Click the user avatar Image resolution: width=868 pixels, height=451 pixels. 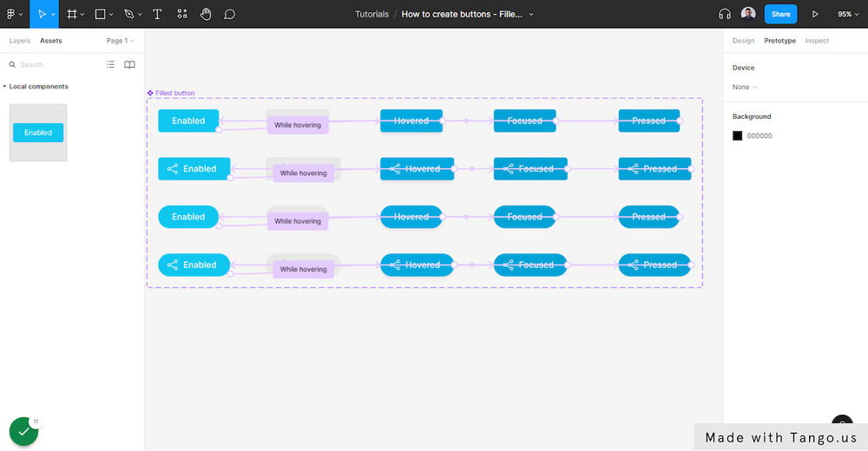tap(748, 14)
